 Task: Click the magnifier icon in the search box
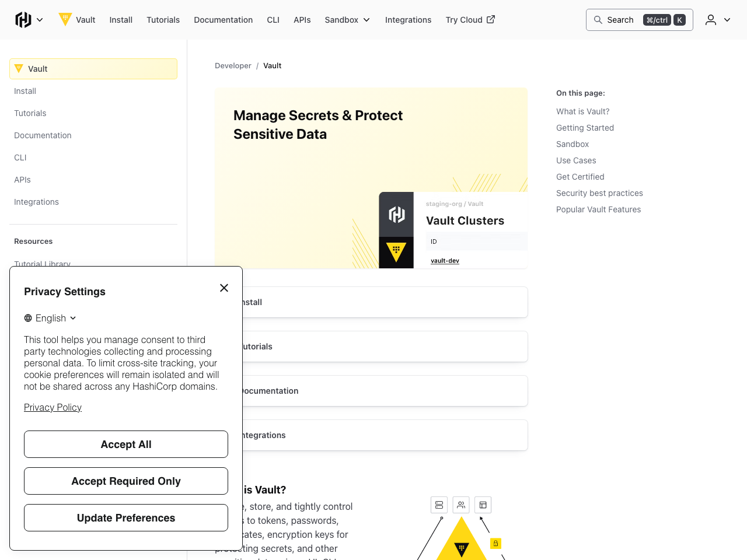[598, 20]
